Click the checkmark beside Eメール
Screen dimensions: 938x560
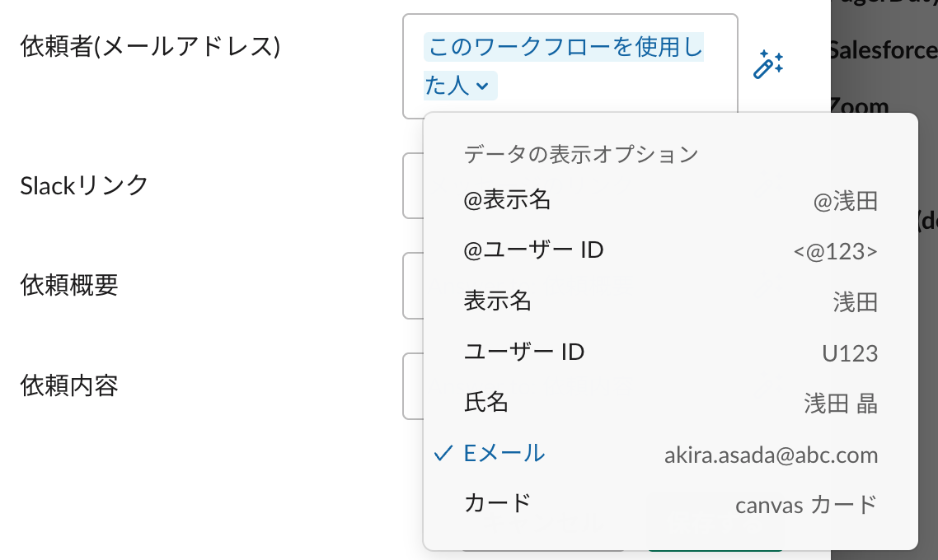pyautogui.click(x=443, y=454)
